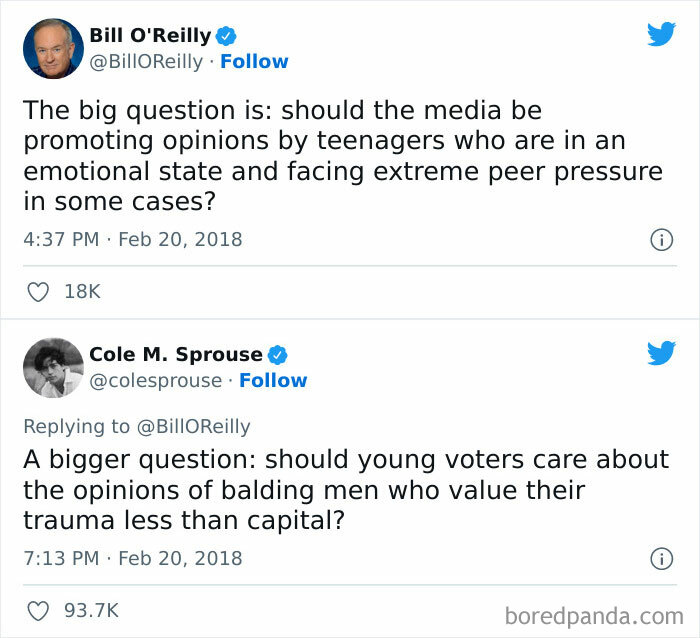The width and height of the screenshot is (700, 638).
Task: Open Cole Sprouse's profile picture
Action: (53, 367)
